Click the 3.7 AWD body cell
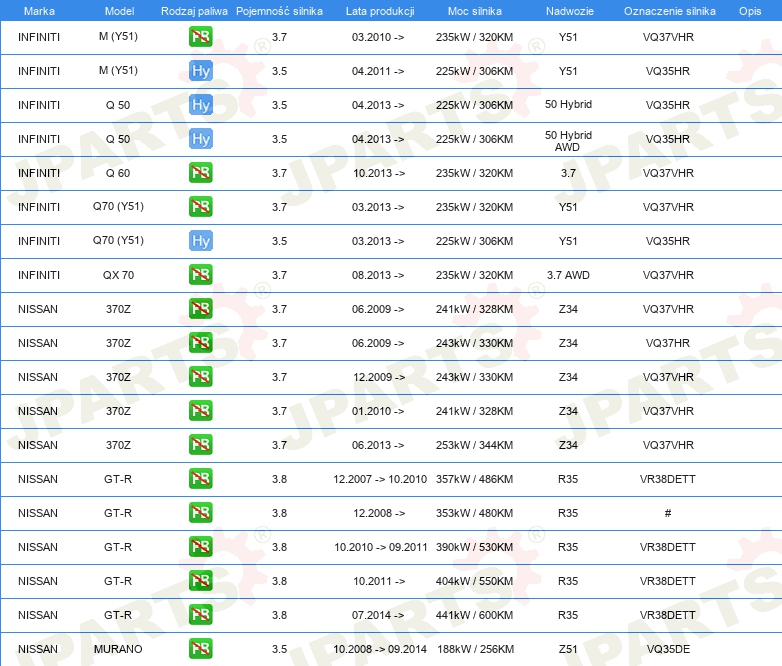Image resolution: width=782 pixels, height=666 pixels. (568, 275)
